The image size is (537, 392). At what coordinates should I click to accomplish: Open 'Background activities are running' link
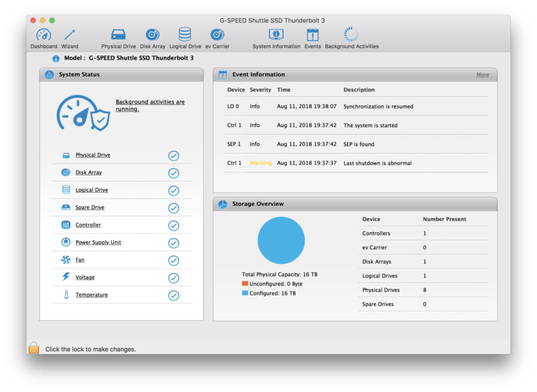(150, 105)
